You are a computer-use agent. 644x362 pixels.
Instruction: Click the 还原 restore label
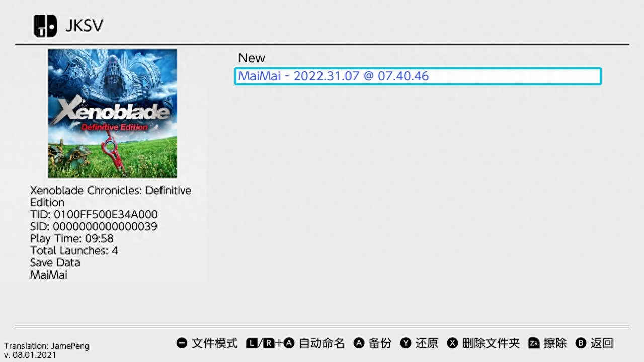tap(427, 343)
